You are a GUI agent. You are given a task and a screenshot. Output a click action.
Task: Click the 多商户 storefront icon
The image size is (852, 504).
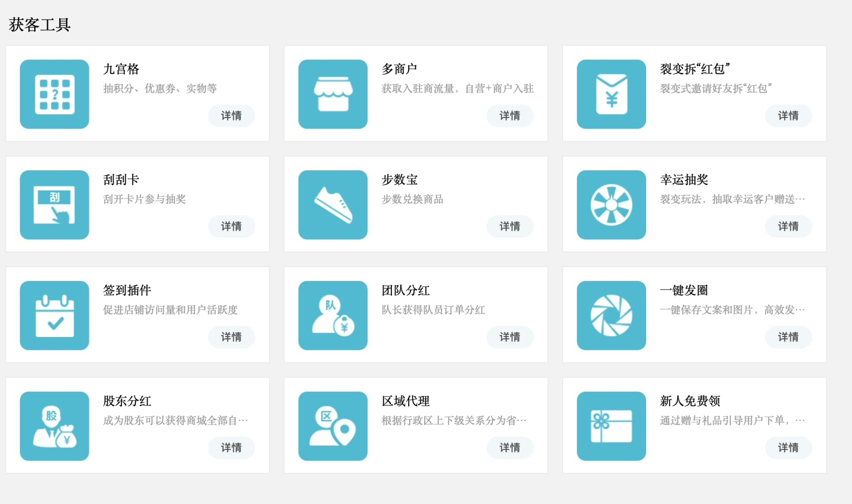[x=333, y=94]
